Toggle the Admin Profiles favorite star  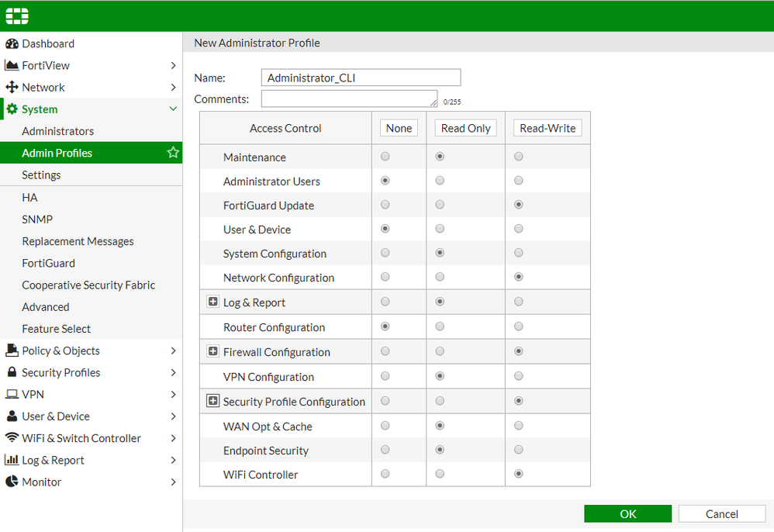click(173, 153)
